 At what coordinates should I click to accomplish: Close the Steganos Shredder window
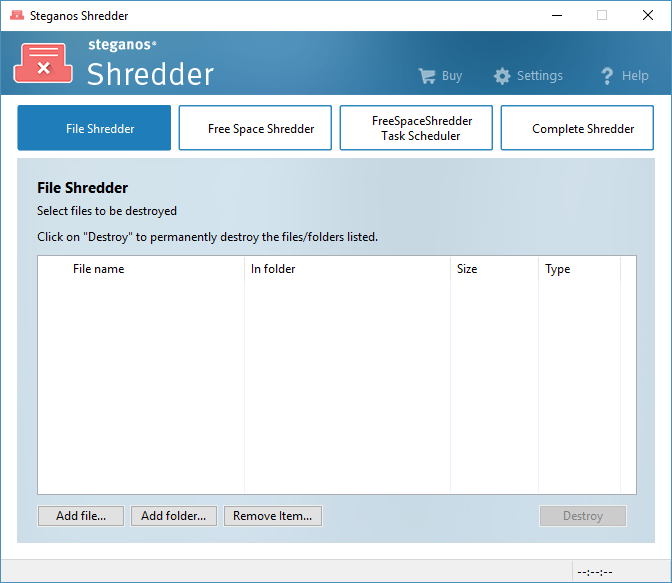[x=648, y=15]
